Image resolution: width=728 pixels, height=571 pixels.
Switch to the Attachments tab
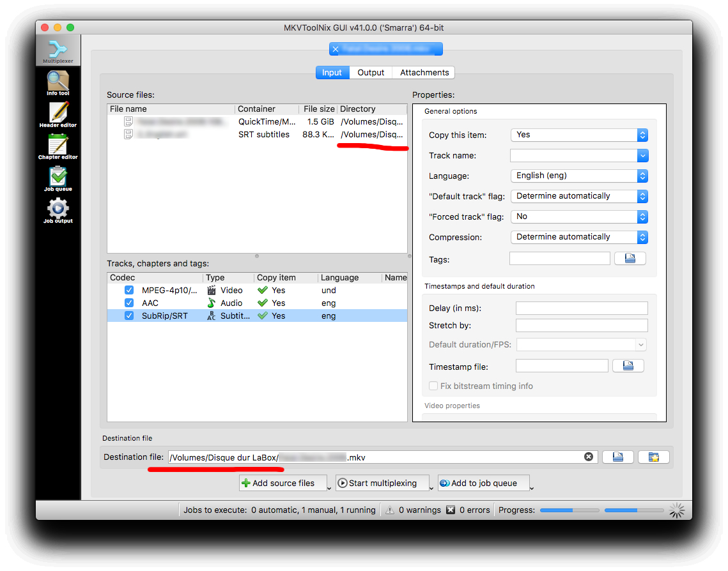(424, 73)
